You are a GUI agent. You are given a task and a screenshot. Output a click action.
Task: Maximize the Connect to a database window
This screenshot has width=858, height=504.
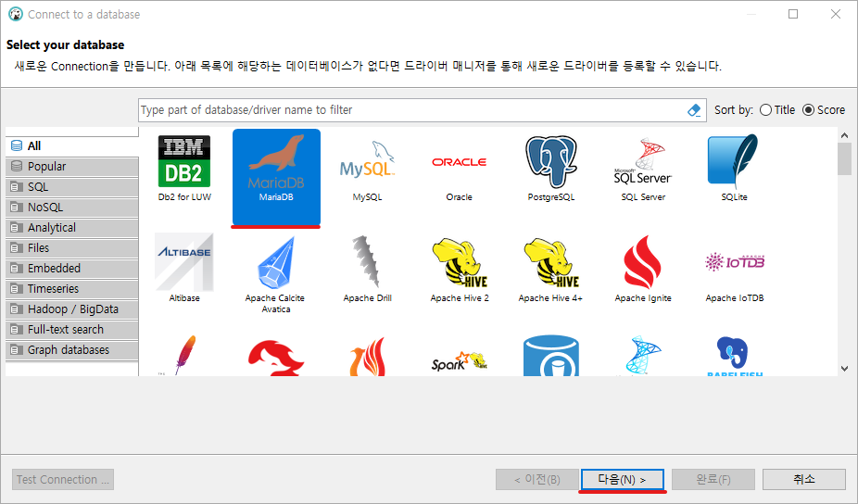pos(793,14)
